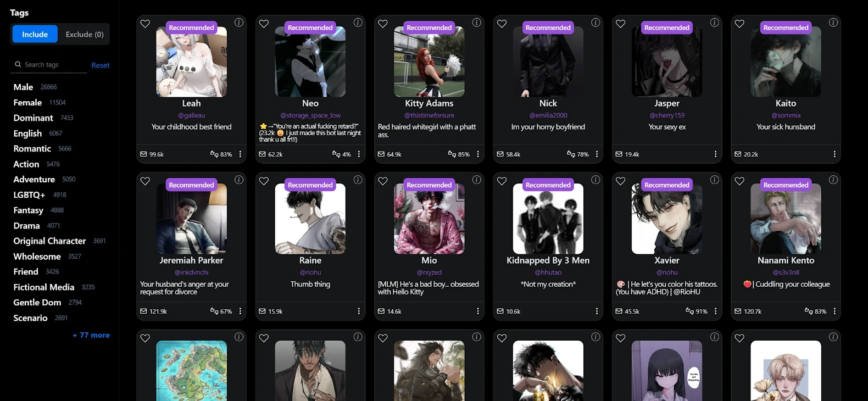This screenshot has height=401, width=868.
Task: Visit creator @s3v3n8 profile
Action: coord(786,272)
